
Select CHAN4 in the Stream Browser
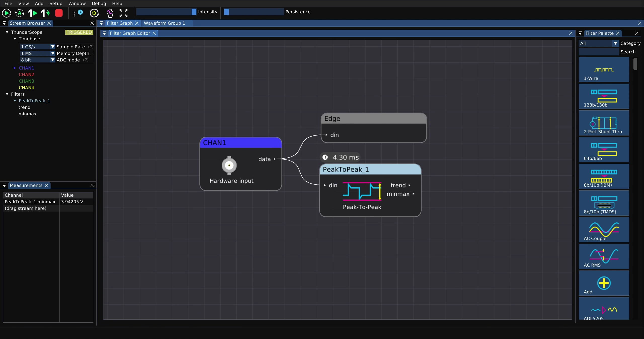(26, 88)
